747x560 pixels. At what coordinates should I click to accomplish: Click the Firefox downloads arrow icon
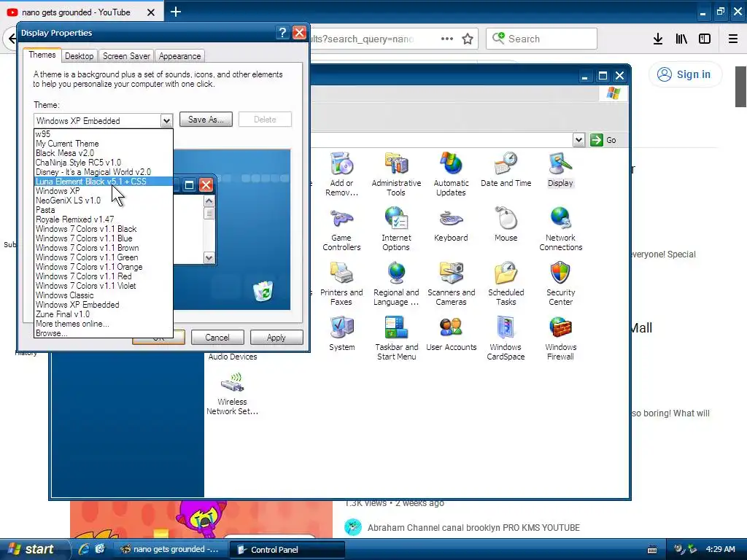tap(658, 39)
